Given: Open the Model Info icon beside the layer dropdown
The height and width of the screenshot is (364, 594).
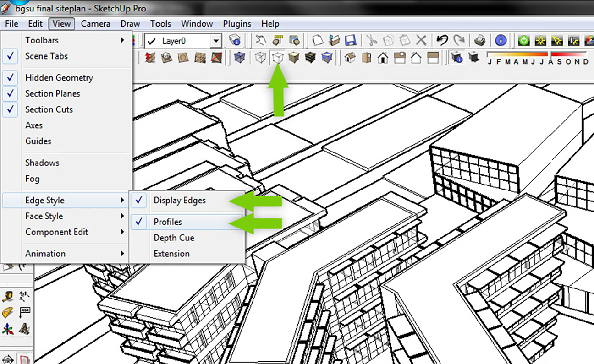Looking at the screenshot, I should click(x=235, y=40).
